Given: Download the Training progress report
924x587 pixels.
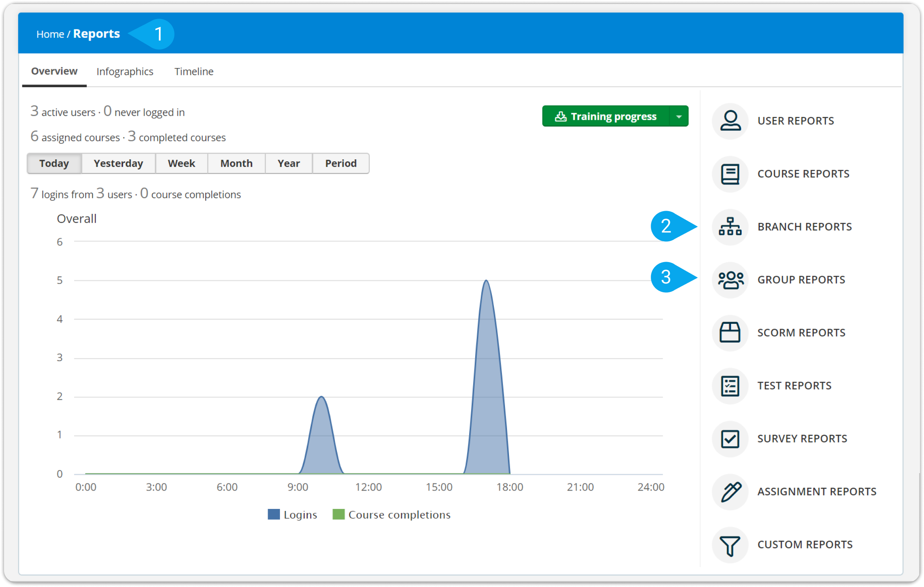Looking at the screenshot, I should 606,116.
